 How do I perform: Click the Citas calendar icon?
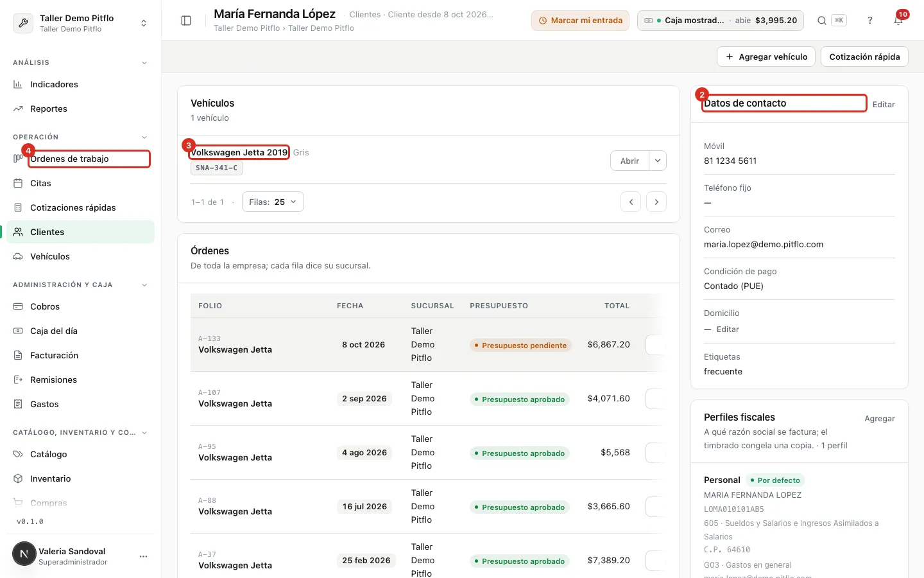click(x=18, y=183)
